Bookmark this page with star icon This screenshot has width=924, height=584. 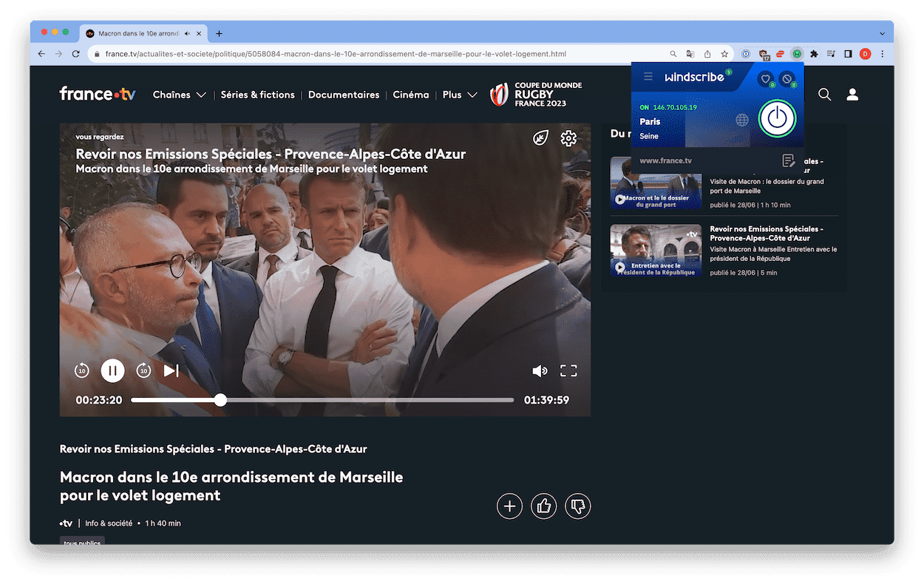point(724,54)
